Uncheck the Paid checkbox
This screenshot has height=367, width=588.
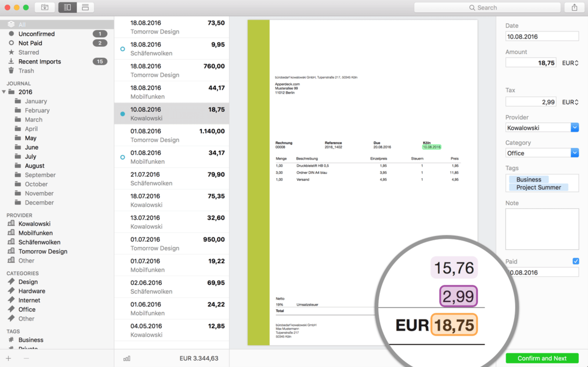tap(576, 261)
